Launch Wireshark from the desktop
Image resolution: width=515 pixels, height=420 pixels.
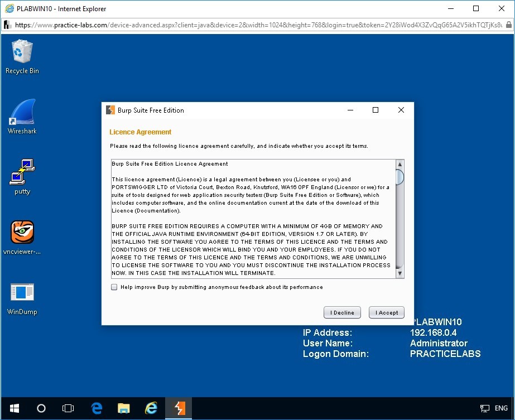point(22,113)
